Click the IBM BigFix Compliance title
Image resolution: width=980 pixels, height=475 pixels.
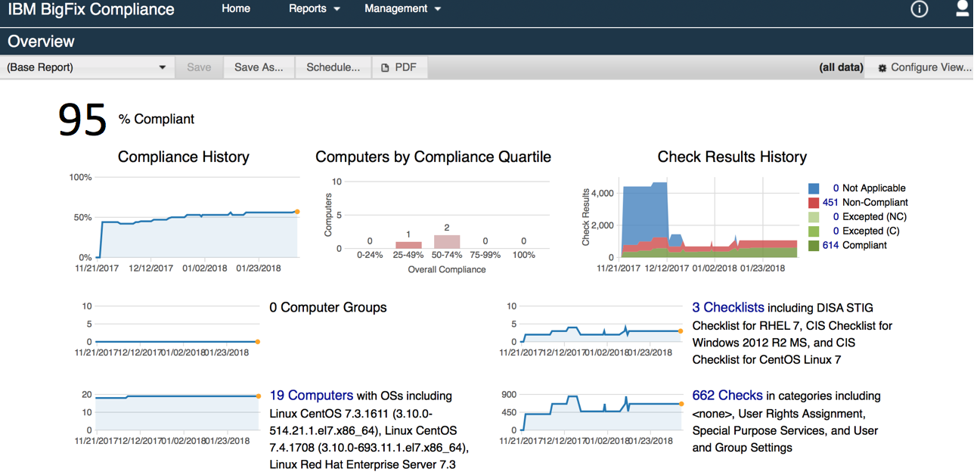tap(91, 10)
